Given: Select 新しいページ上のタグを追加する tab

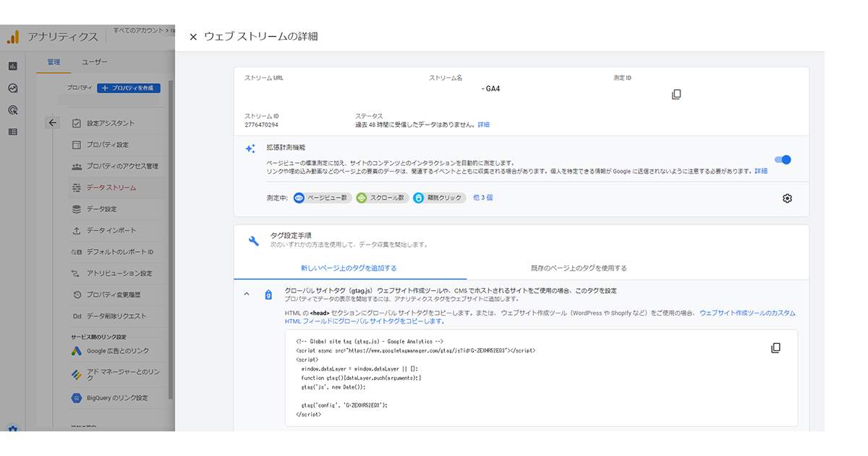Looking at the screenshot, I should [349, 268].
